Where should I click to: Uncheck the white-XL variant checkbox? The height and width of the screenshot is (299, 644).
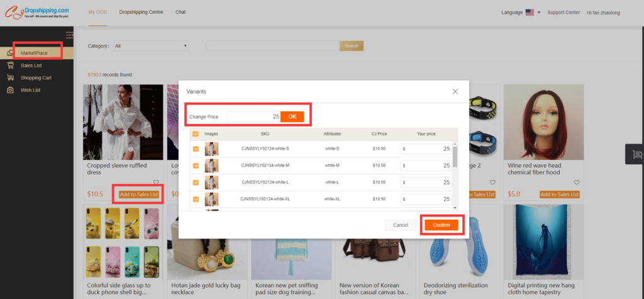196,199
